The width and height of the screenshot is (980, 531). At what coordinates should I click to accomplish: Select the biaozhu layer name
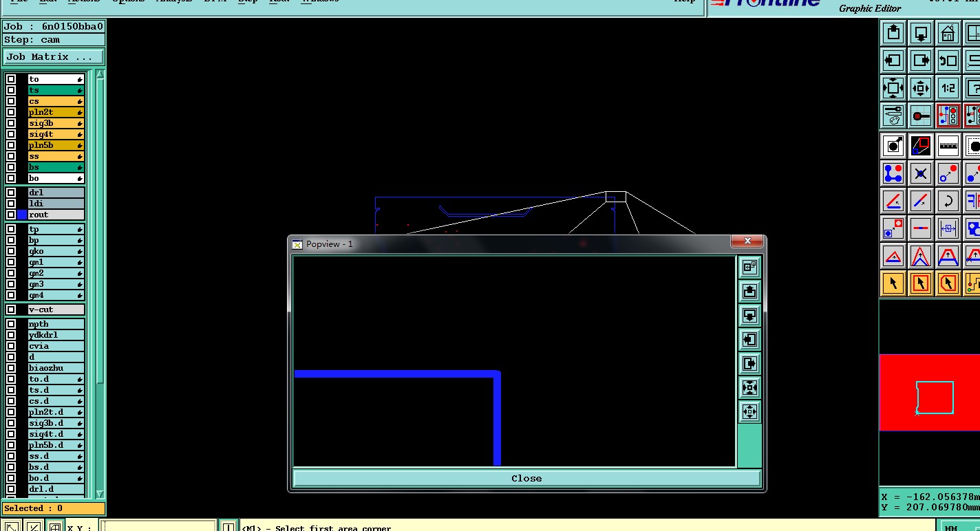pos(56,368)
